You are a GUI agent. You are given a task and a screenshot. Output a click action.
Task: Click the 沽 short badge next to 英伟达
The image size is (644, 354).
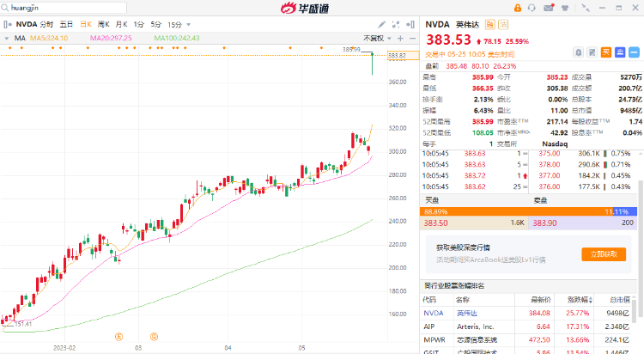[x=503, y=25]
